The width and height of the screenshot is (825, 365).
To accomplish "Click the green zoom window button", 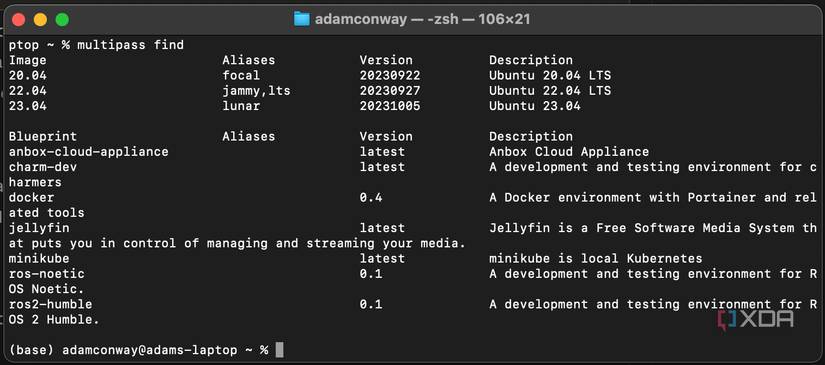I will pos(62,20).
